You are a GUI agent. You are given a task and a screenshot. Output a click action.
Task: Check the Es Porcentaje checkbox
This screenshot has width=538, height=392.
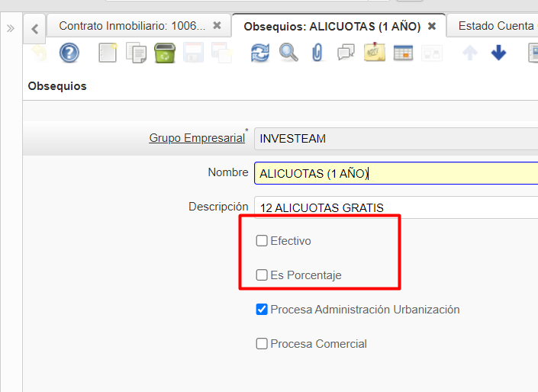262,275
